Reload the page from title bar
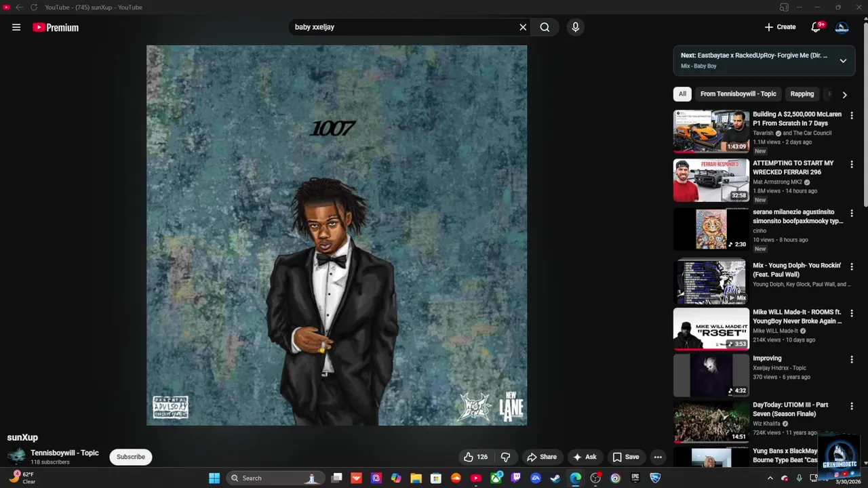This screenshot has height=488, width=868. pos(33,7)
